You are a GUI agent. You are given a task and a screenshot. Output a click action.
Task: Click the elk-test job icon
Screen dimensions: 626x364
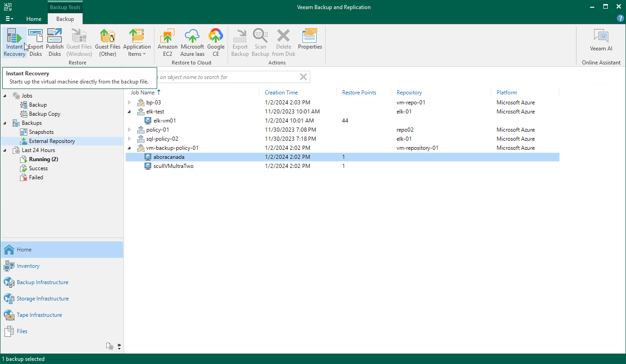(x=141, y=112)
